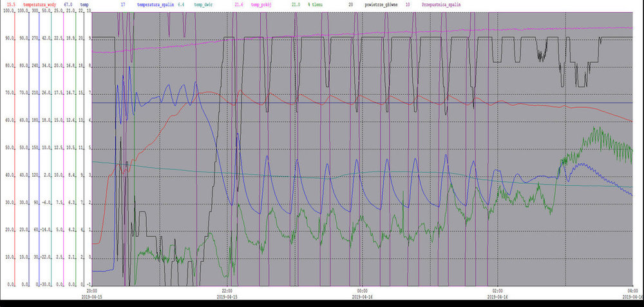Click the 22.5 y-axis tick label
Viewport: 644px width, 307px height.
pyautogui.click(x=59, y=39)
